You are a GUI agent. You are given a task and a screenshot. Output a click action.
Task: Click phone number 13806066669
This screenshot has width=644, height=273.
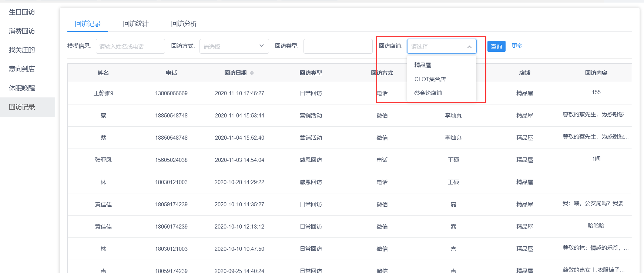click(171, 93)
